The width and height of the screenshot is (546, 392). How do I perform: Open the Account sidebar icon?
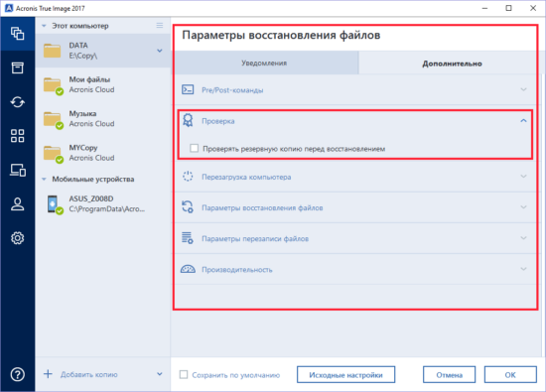coord(18,204)
